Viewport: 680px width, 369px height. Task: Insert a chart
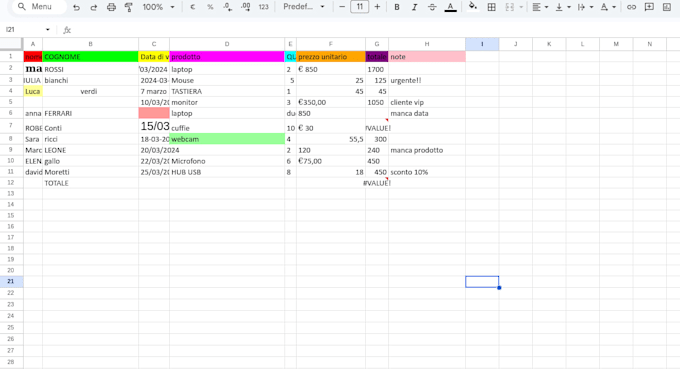pos(667,7)
